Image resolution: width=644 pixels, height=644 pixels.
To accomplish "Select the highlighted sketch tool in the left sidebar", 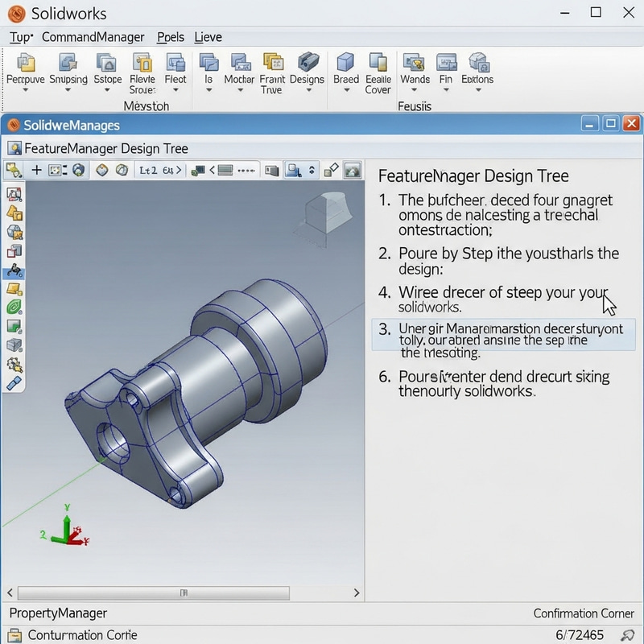I will tap(13, 274).
